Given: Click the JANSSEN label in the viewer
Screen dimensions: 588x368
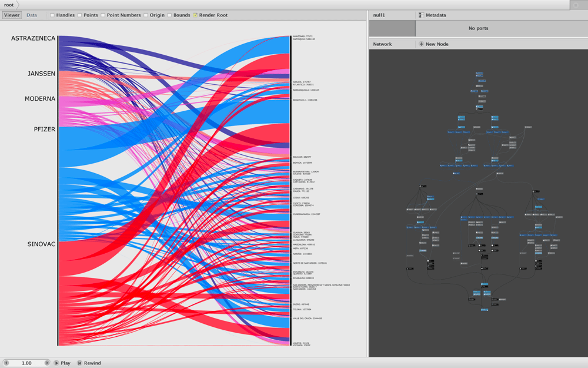Looking at the screenshot, I should pyautogui.click(x=41, y=74).
